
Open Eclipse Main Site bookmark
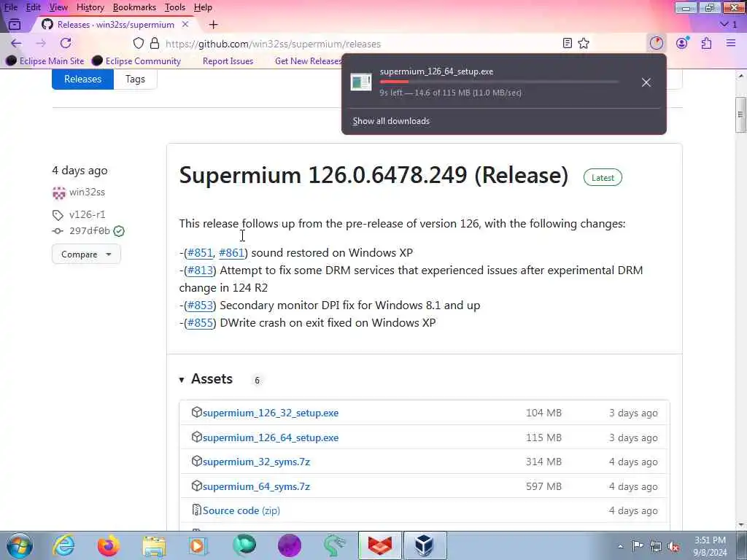coord(45,61)
